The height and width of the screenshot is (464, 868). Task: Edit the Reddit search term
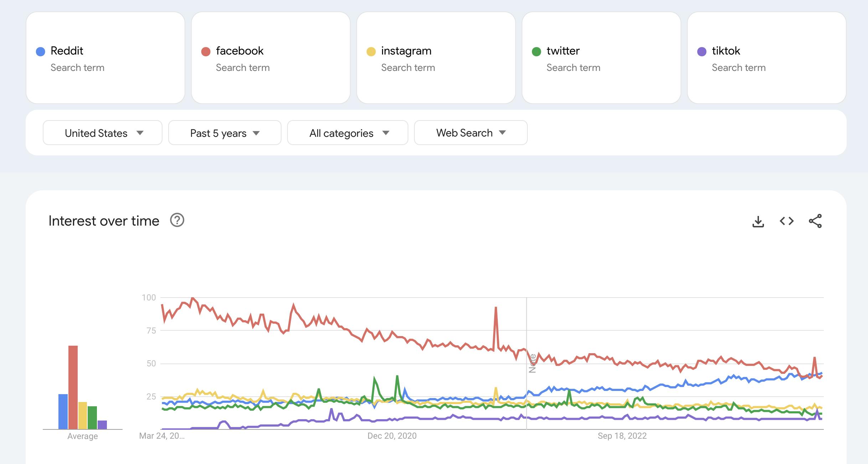coord(67,51)
